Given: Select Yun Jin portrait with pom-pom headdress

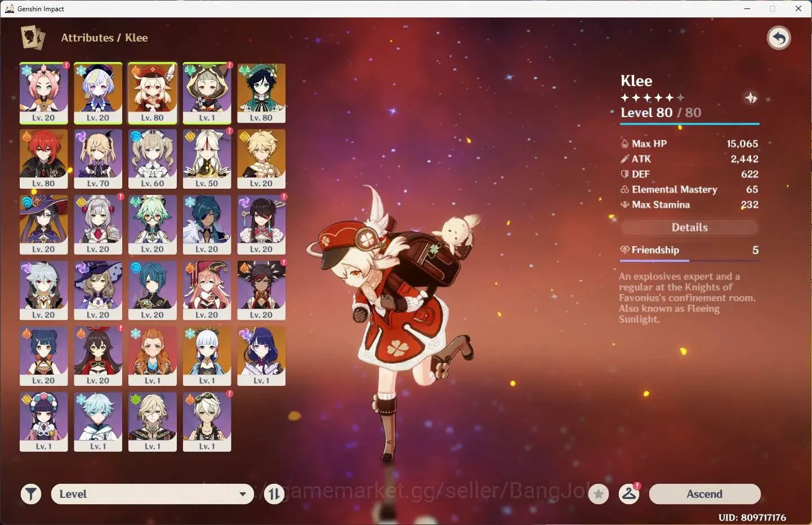Looking at the screenshot, I should pos(43,422).
